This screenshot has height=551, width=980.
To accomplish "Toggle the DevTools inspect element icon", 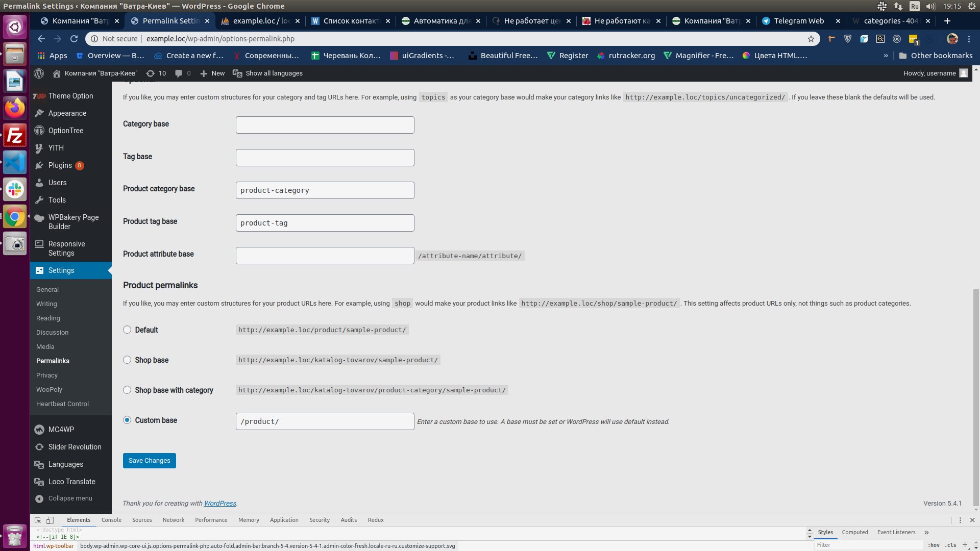I will tap(38, 520).
